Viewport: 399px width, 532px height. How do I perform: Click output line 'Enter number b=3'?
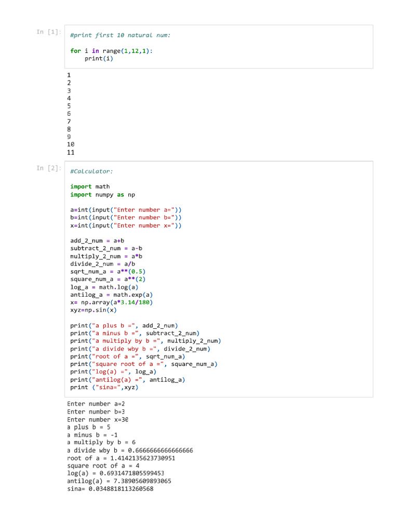tap(96, 411)
